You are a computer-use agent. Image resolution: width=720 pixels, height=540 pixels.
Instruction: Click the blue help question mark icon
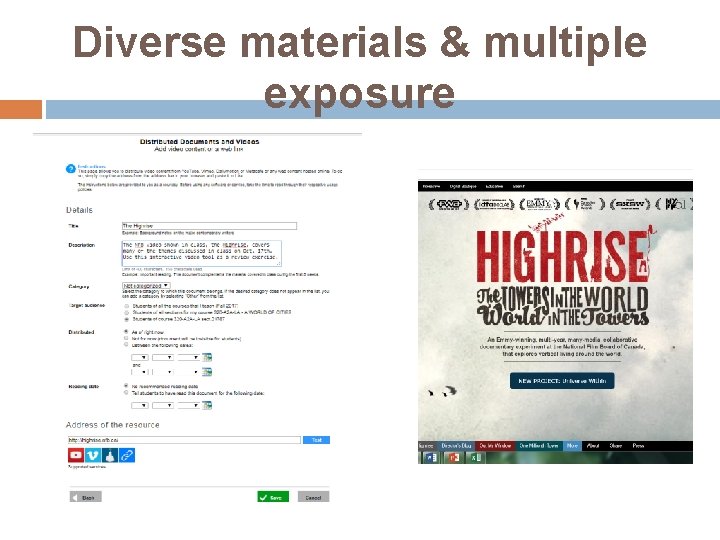point(71,169)
